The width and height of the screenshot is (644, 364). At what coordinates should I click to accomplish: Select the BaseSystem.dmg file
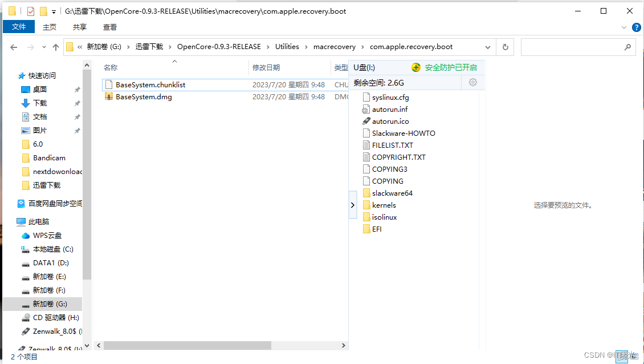point(144,97)
